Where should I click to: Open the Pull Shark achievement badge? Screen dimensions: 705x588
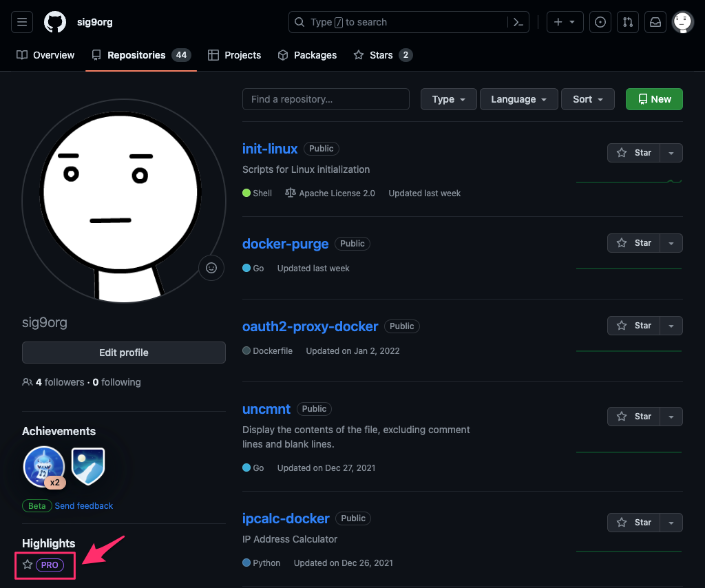click(44, 467)
